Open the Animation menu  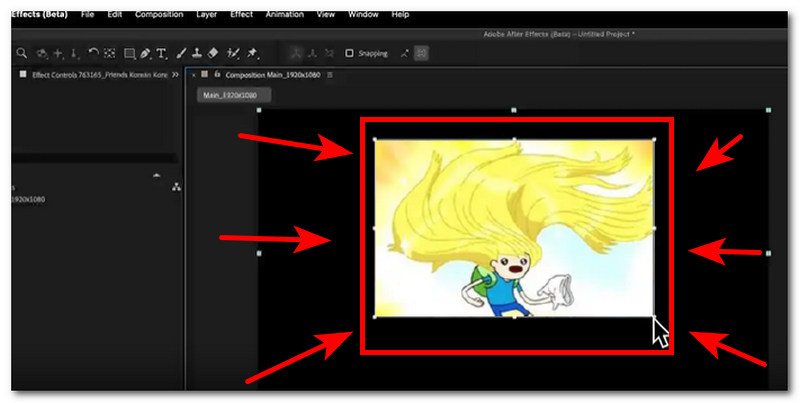(285, 14)
